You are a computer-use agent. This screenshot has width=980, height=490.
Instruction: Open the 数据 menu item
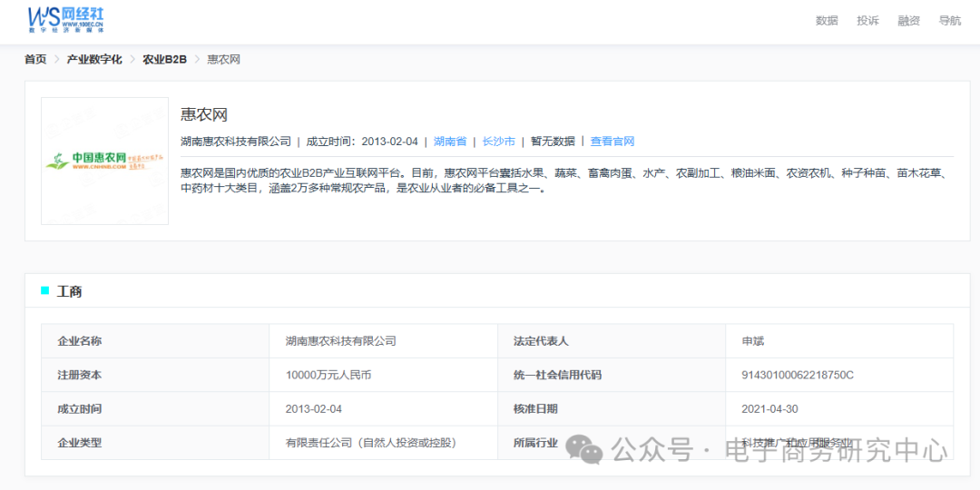pyautogui.click(x=827, y=21)
